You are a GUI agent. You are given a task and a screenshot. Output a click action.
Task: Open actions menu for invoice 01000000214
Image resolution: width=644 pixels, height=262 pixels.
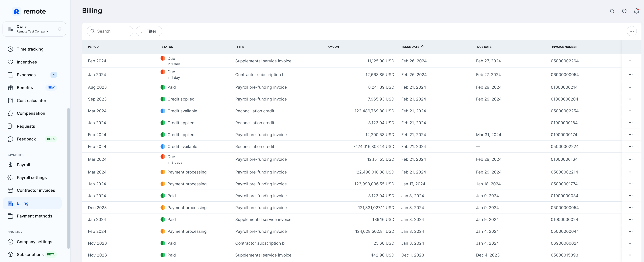[631, 87]
